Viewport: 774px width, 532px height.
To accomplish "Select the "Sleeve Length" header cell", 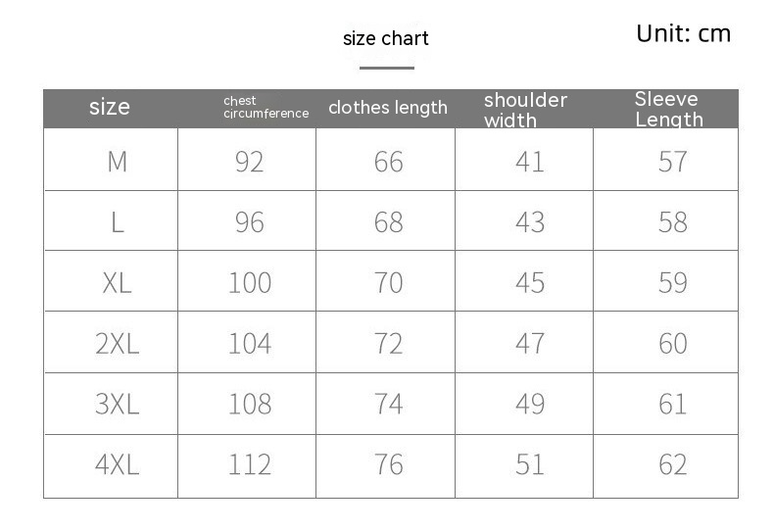I will (x=668, y=109).
